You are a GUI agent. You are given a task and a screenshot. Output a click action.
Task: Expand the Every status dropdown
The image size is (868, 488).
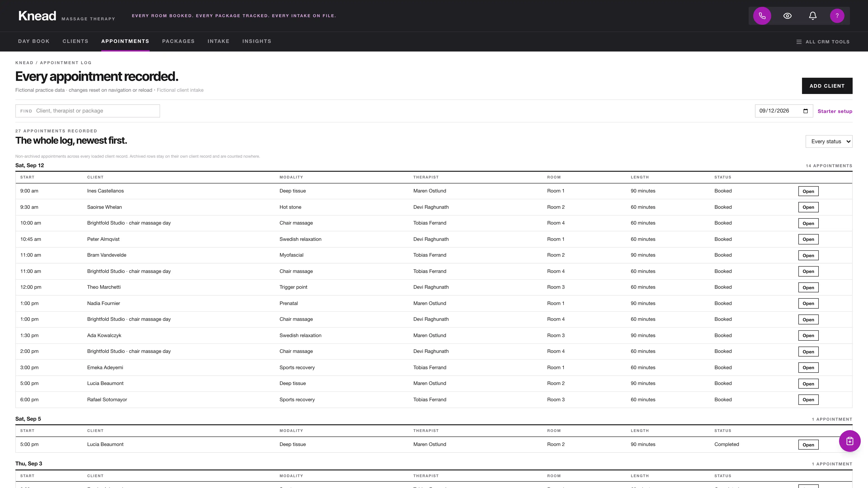829,141
